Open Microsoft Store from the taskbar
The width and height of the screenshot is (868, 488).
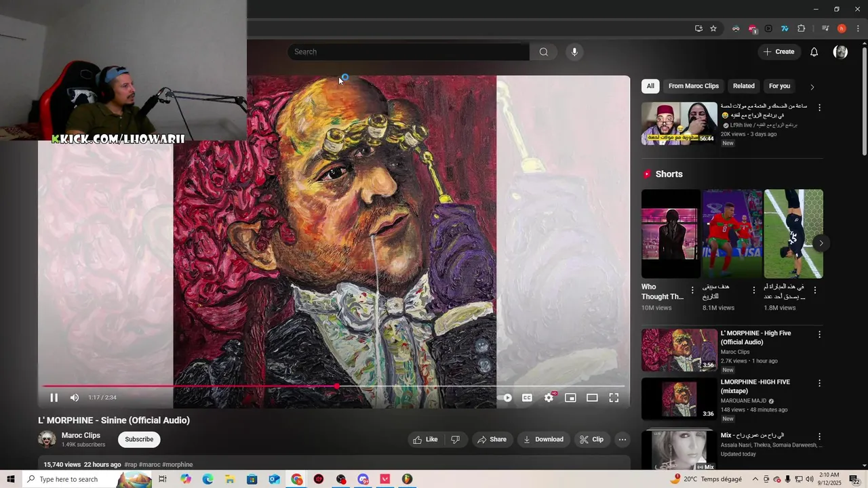coord(252,479)
